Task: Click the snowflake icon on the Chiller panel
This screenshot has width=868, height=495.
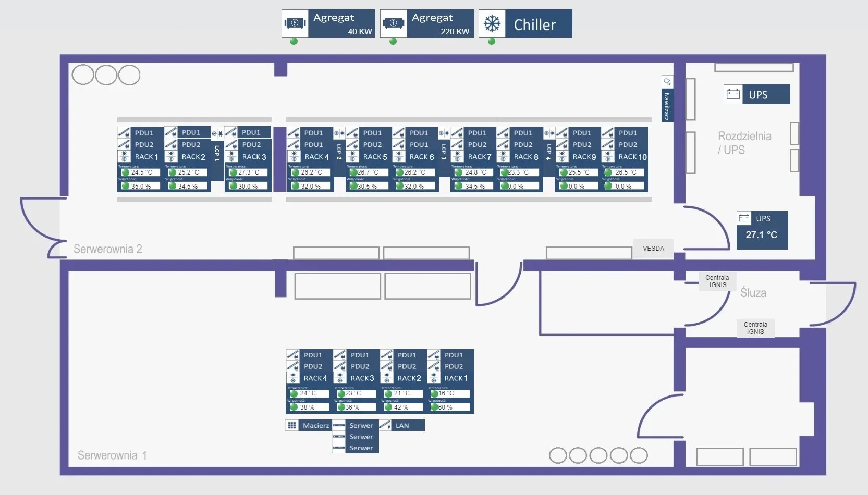Action: click(x=493, y=23)
